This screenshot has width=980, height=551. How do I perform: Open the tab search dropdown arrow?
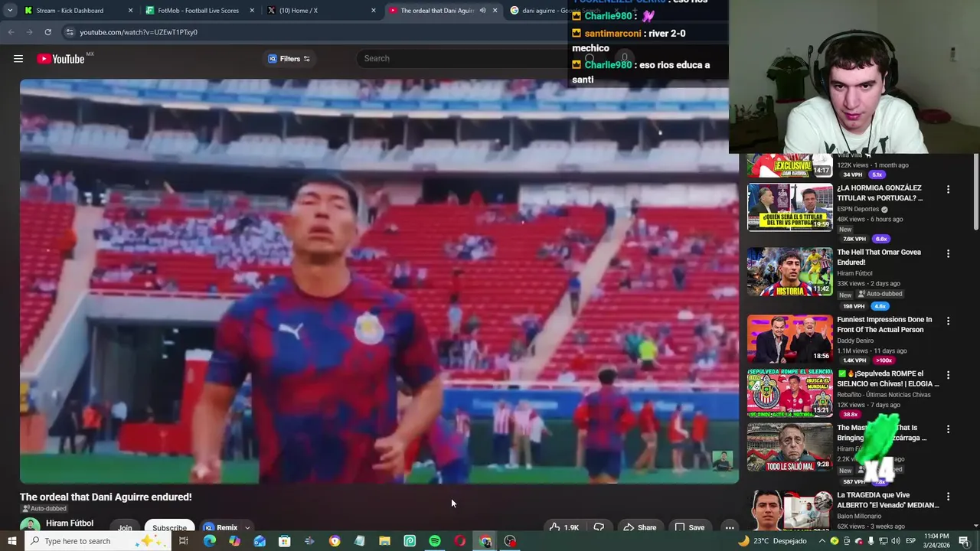click(x=10, y=11)
